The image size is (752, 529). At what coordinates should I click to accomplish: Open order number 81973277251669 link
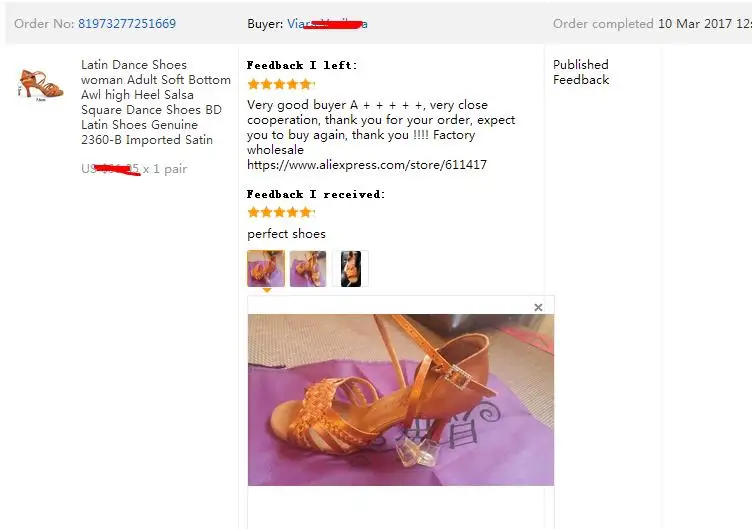(x=127, y=24)
